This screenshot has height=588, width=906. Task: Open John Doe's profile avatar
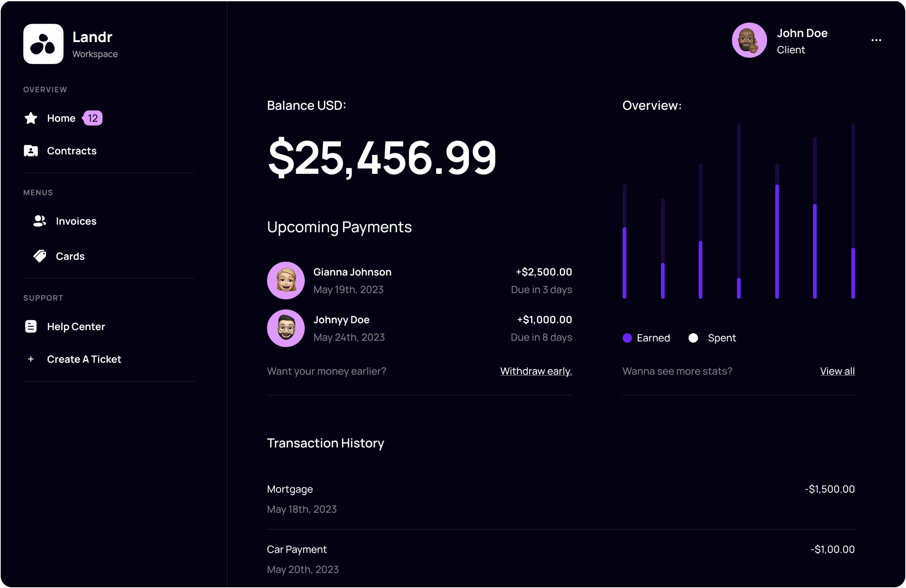point(749,40)
